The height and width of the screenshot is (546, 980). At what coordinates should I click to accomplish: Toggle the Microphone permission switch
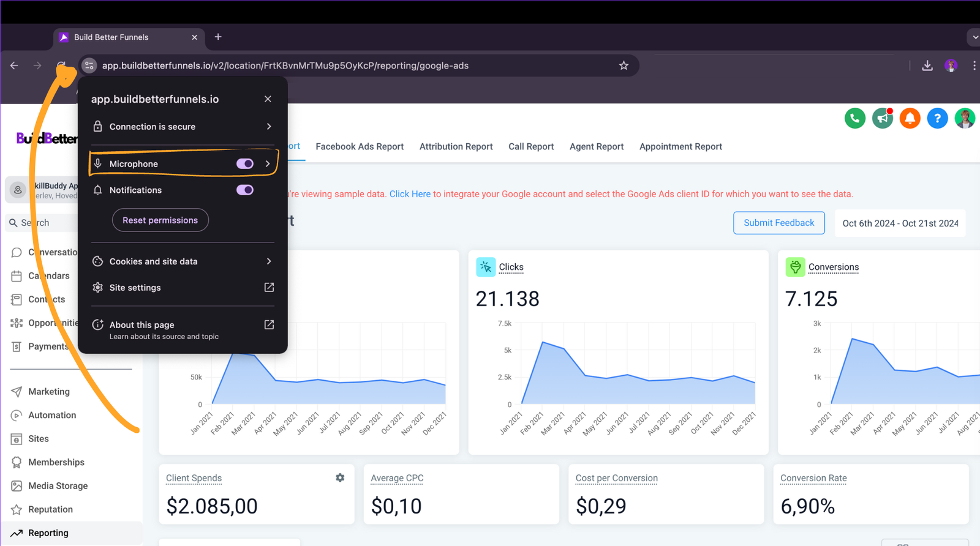point(245,163)
